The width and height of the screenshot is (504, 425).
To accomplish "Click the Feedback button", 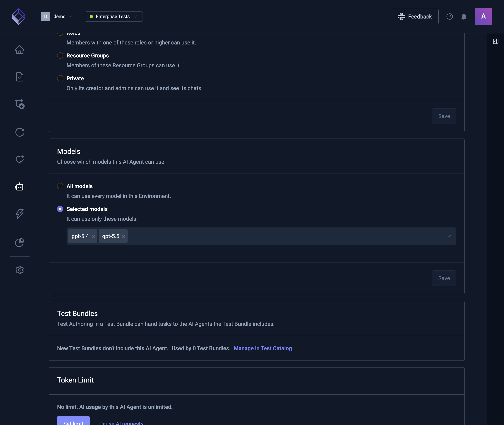I will tap(414, 16).
